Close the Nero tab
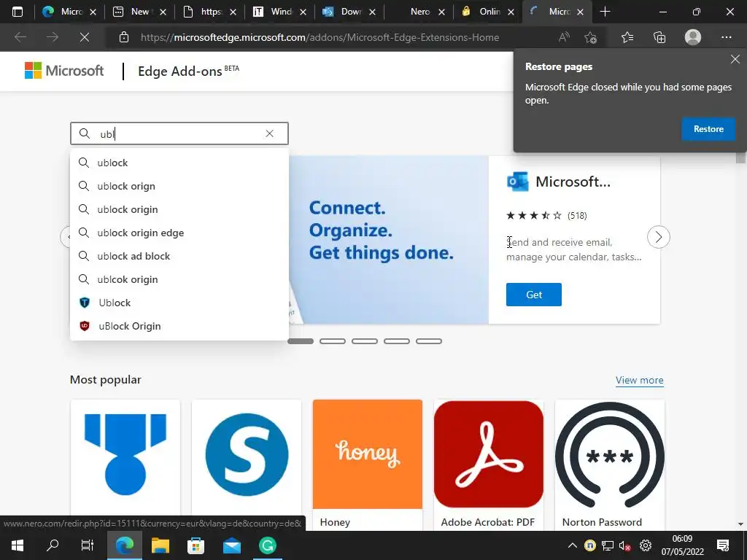This screenshot has width=747, height=560. click(x=441, y=12)
